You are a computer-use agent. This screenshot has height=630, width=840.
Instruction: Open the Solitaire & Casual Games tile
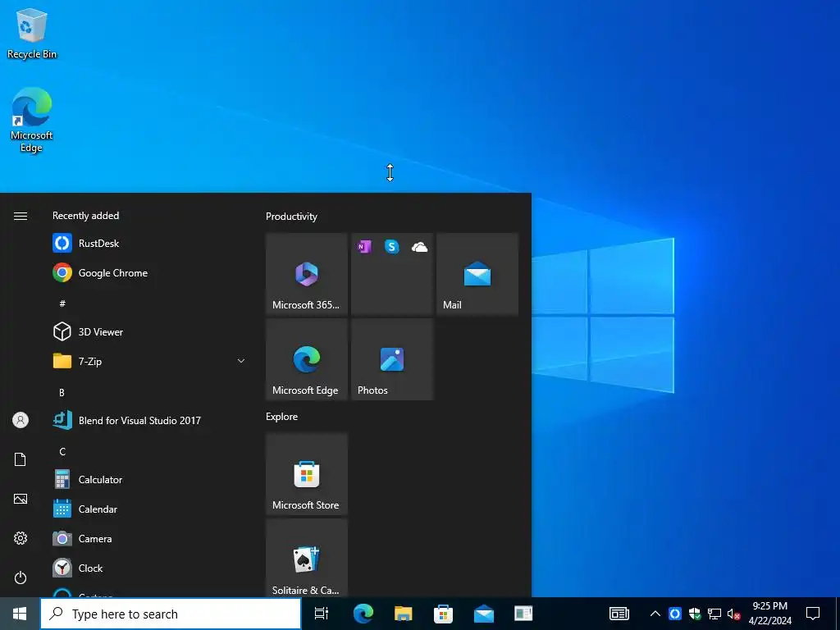click(x=307, y=557)
